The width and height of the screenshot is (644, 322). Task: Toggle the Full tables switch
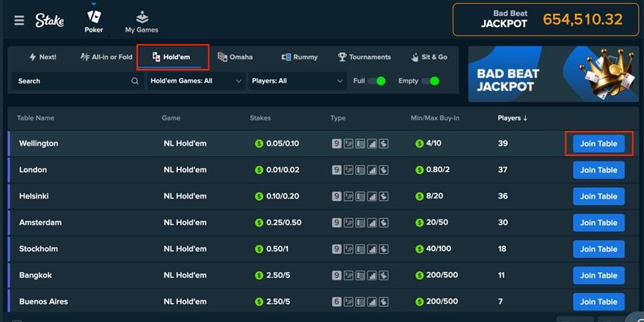377,81
